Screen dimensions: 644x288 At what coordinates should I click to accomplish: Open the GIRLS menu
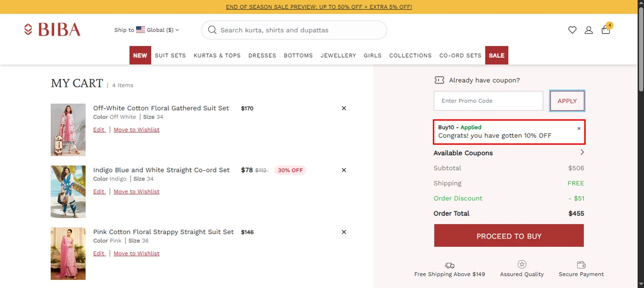373,55
